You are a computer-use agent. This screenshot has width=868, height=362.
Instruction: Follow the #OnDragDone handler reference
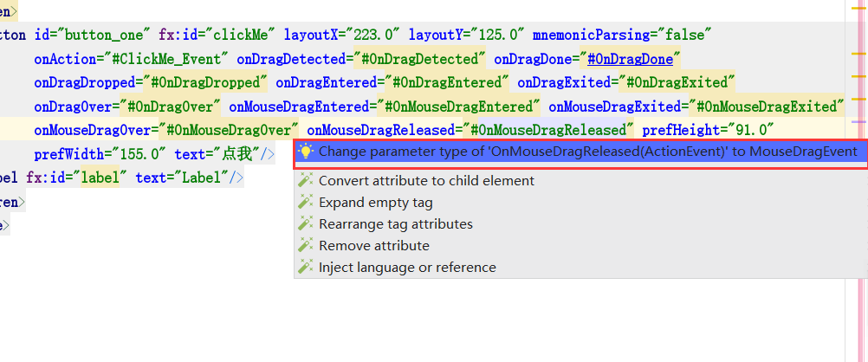pyautogui.click(x=634, y=59)
